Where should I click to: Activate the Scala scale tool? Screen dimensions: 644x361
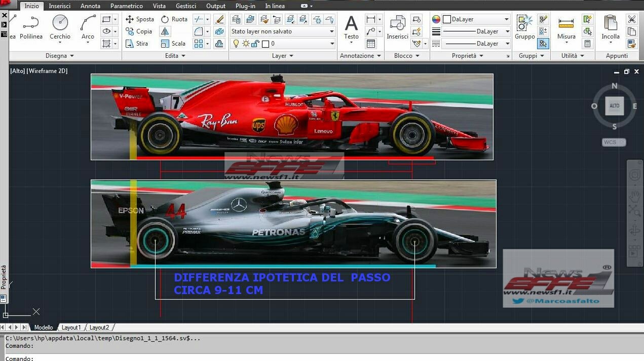[173, 44]
